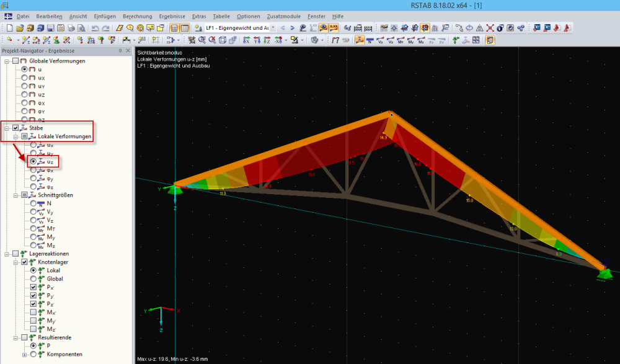Open the Ergebnisse menu
Image resolution: width=620 pixels, height=364 pixels.
pos(171,16)
